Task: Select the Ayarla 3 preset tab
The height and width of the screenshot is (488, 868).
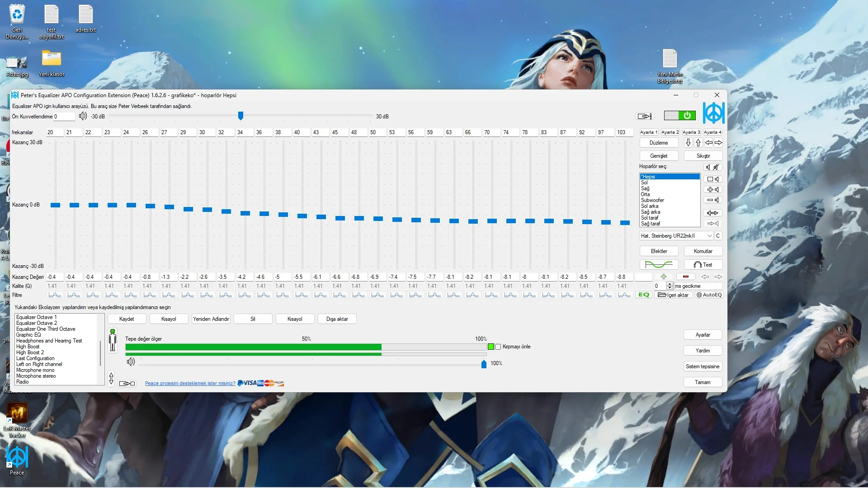Action: (691, 132)
